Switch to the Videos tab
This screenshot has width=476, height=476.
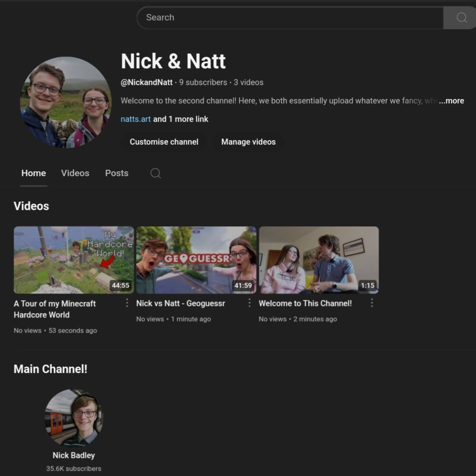(75, 173)
